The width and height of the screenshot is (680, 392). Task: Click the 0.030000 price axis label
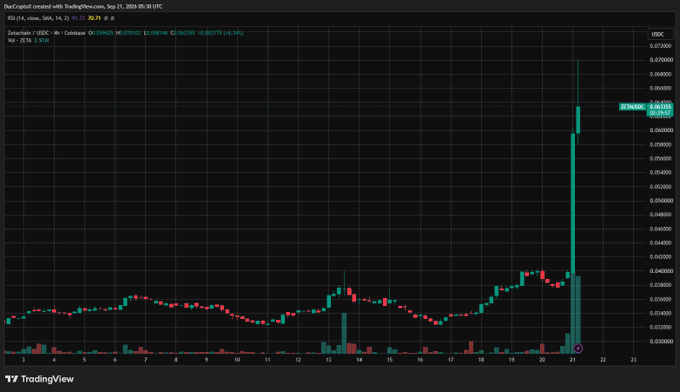pos(660,341)
